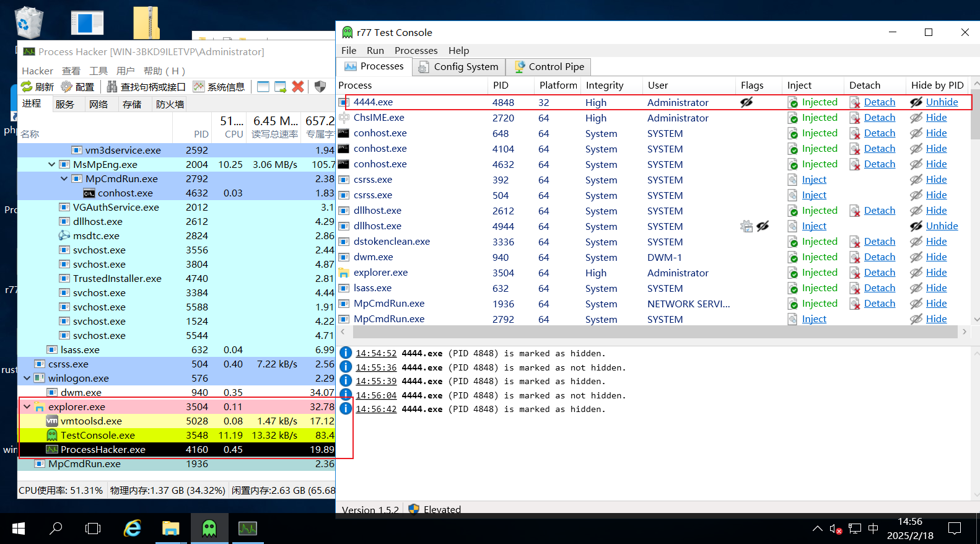Open the Processes menu in r77 menu bar
Viewport: 980px width, 544px height.
416,51
